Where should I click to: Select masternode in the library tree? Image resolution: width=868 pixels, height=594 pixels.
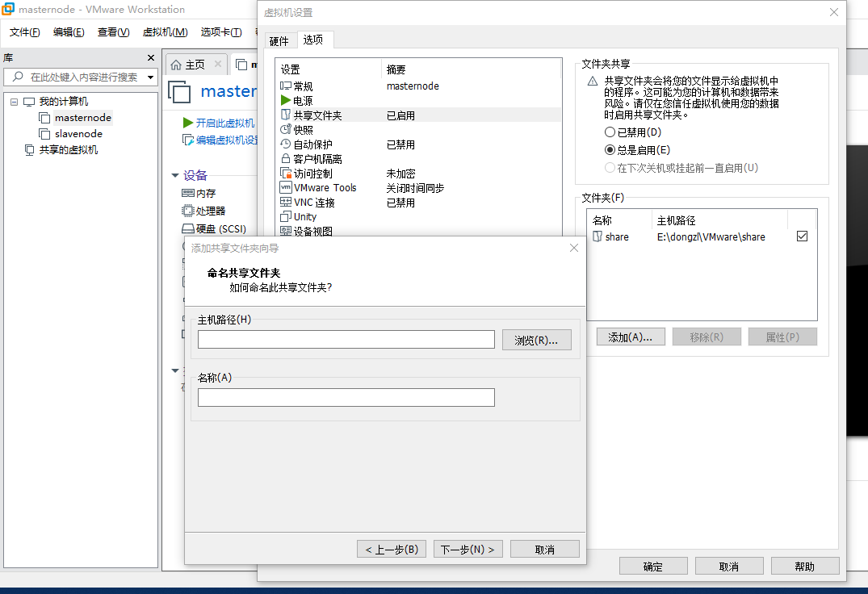(83, 117)
